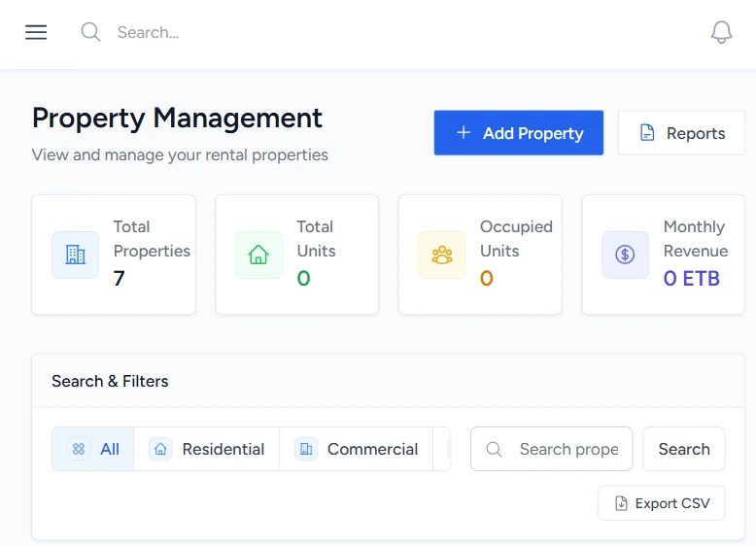Click the Occupied Units people icon
The height and width of the screenshot is (546, 756).
441,255
